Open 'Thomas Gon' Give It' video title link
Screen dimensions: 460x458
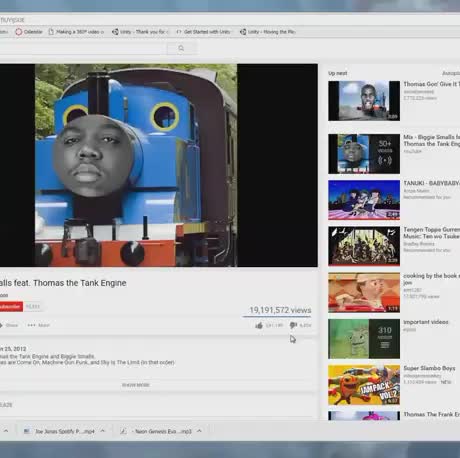click(x=431, y=84)
